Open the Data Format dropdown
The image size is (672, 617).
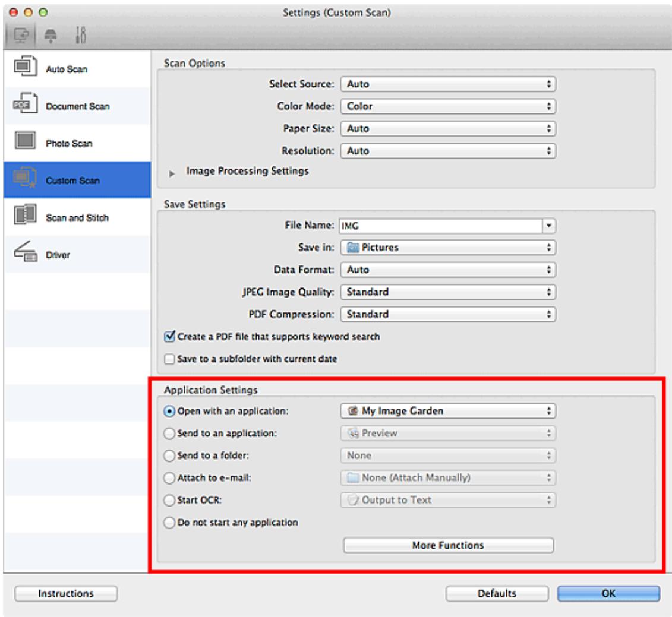pos(448,270)
